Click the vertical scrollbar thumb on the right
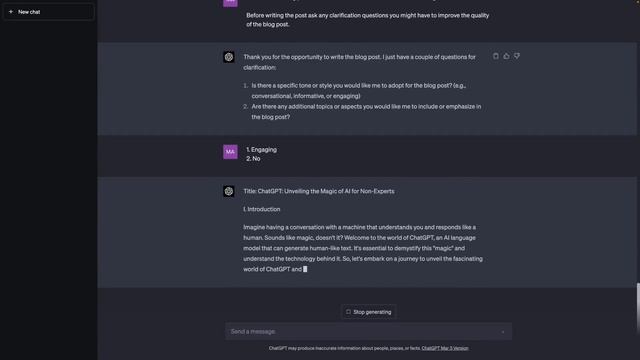The height and width of the screenshot is (360, 640). pyautogui.click(x=638, y=308)
